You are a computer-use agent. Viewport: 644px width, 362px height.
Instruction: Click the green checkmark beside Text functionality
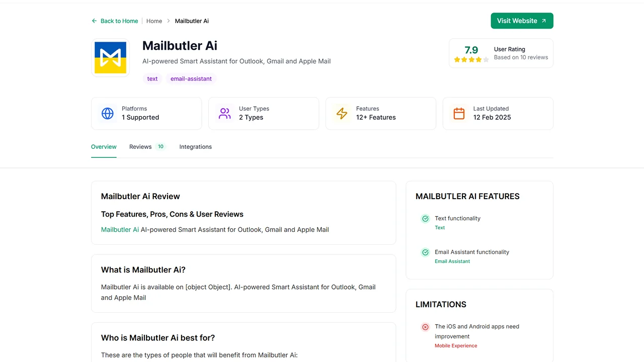pyautogui.click(x=426, y=219)
